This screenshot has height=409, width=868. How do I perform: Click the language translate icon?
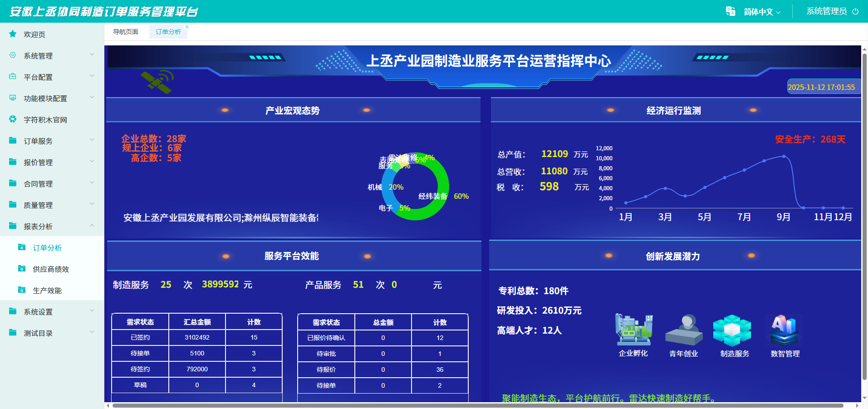coord(730,11)
